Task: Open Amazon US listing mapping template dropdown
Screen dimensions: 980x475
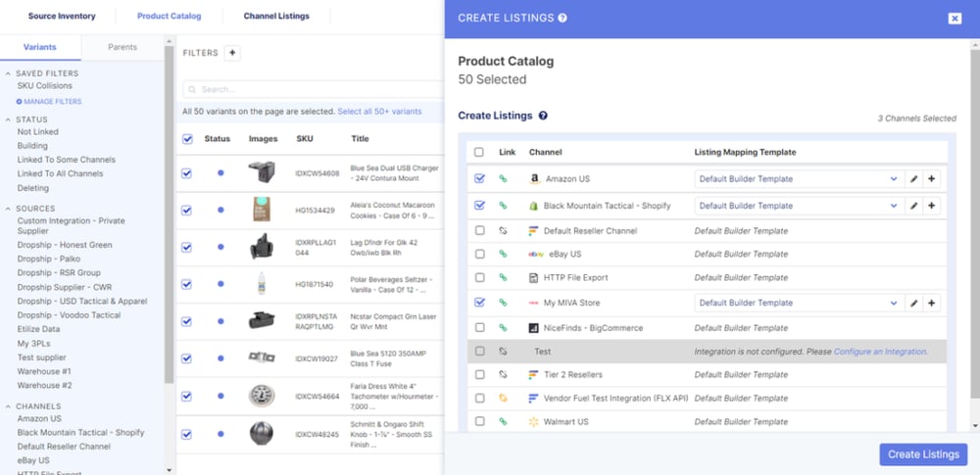Action: coord(797,179)
